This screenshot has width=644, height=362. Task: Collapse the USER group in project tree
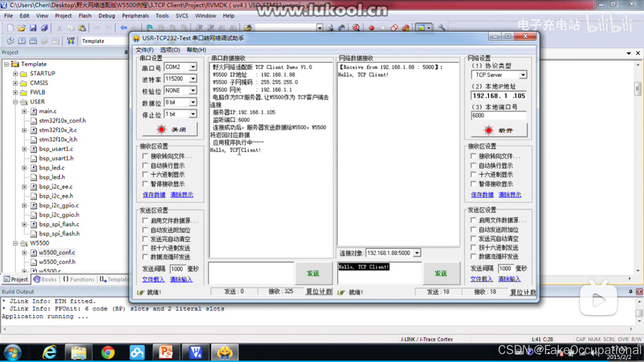(15, 102)
